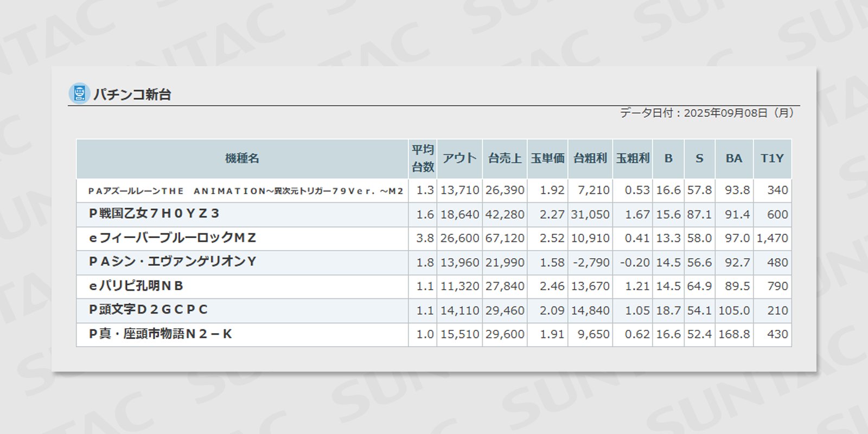
Task: Select the 台売上 column header
Action: (x=505, y=158)
